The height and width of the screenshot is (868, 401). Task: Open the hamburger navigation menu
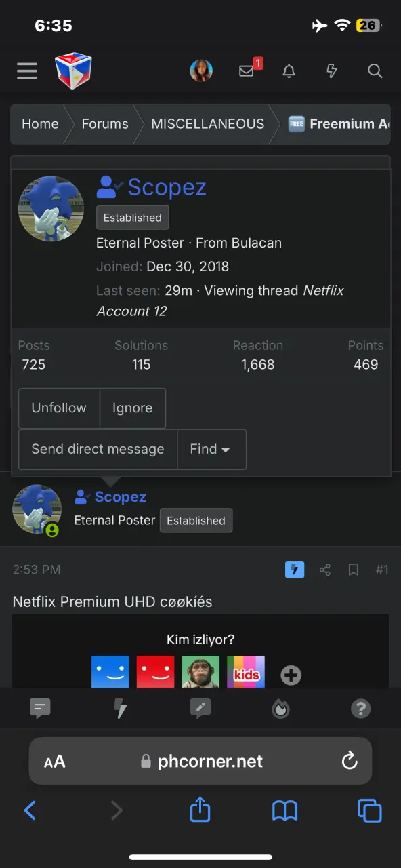pos(27,71)
